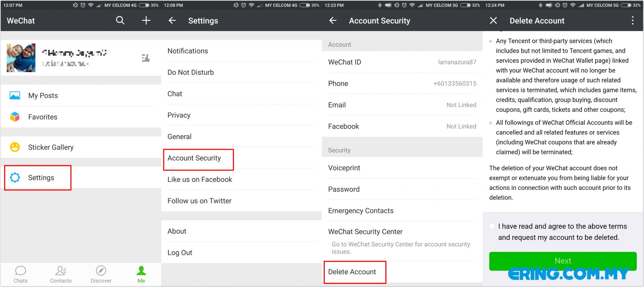The image size is (644, 287).
Task: Go back from Account Security screen
Action: [x=333, y=20]
